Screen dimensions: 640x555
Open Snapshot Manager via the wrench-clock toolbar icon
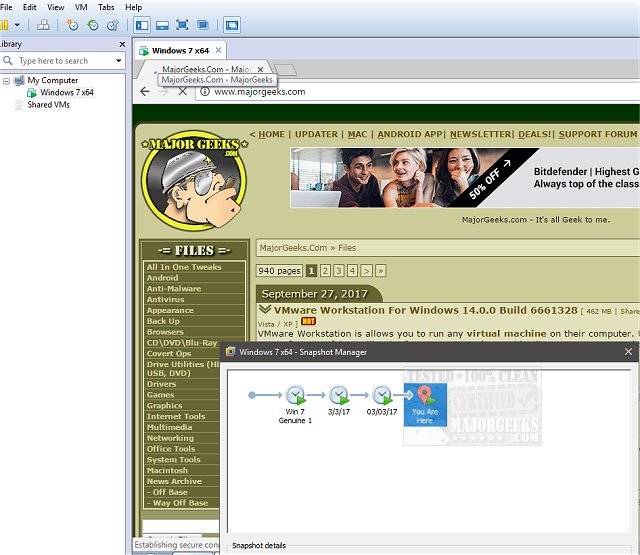coord(113,25)
